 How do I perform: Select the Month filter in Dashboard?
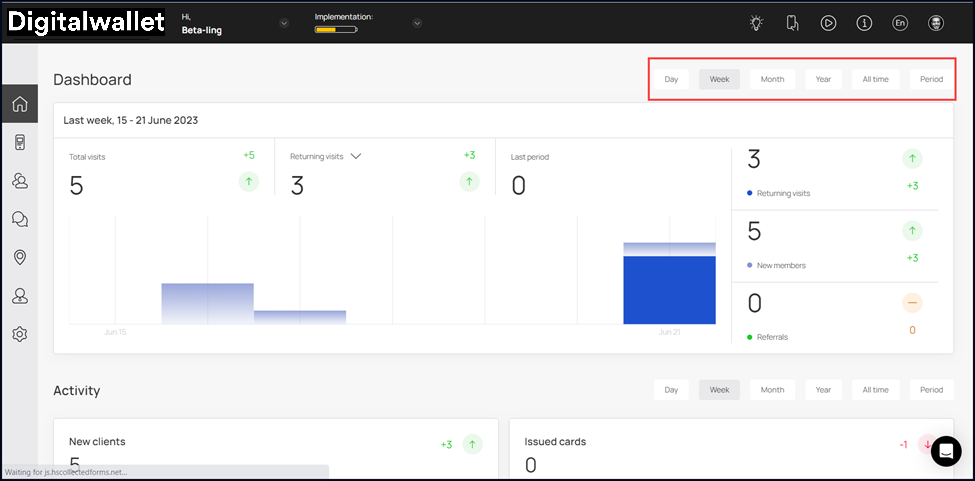pyautogui.click(x=772, y=79)
